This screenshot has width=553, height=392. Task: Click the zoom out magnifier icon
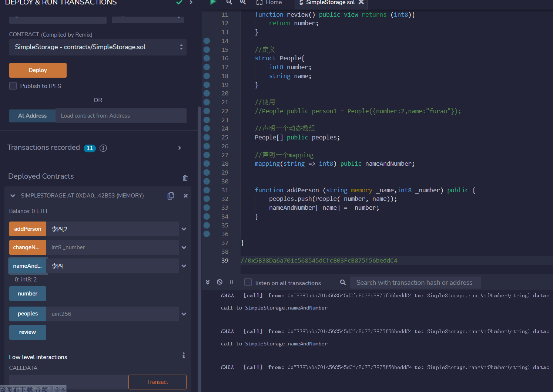coord(229,2)
